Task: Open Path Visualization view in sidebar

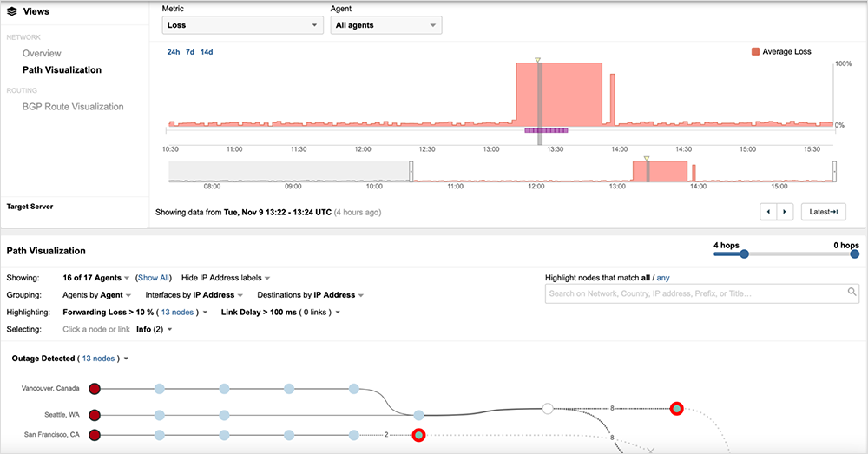Action: (62, 70)
